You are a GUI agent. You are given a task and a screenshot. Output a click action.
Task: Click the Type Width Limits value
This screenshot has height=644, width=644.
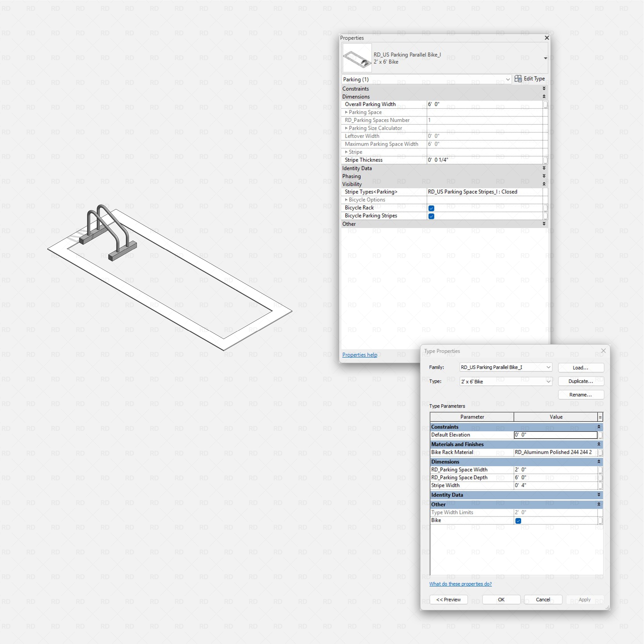click(x=556, y=512)
